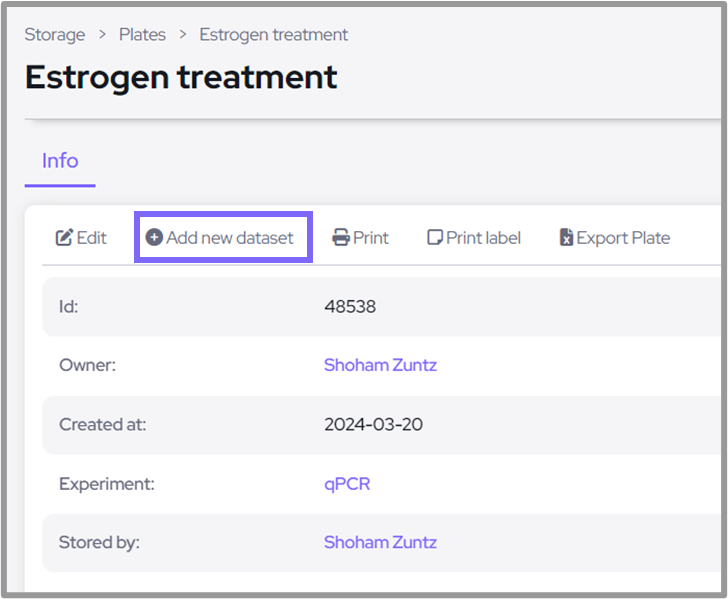Screen dimensions: 728x599
Task: Open Stored by link Shoham Zuntz
Action: point(380,543)
